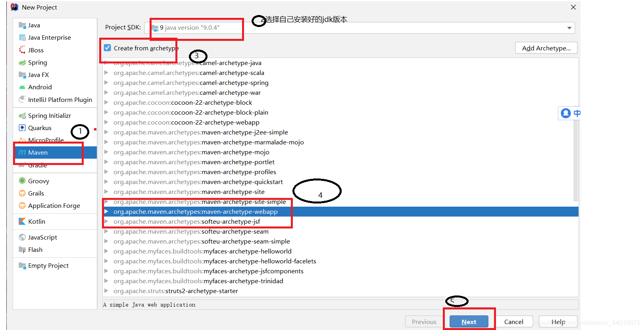
Task: Choose the Java Enterprise icon
Action: click(x=22, y=37)
